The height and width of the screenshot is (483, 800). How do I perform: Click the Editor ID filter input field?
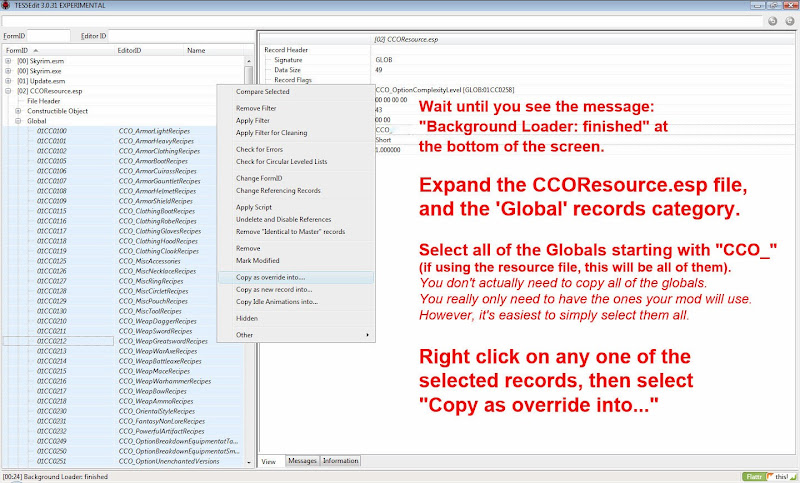pyautogui.click(x=180, y=36)
